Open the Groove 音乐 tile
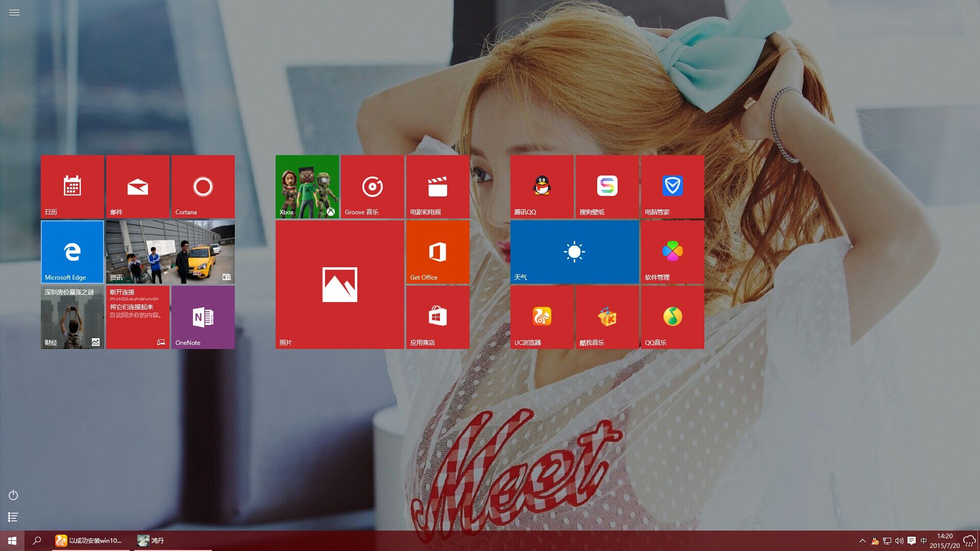The height and width of the screenshot is (551, 980). click(x=372, y=187)
